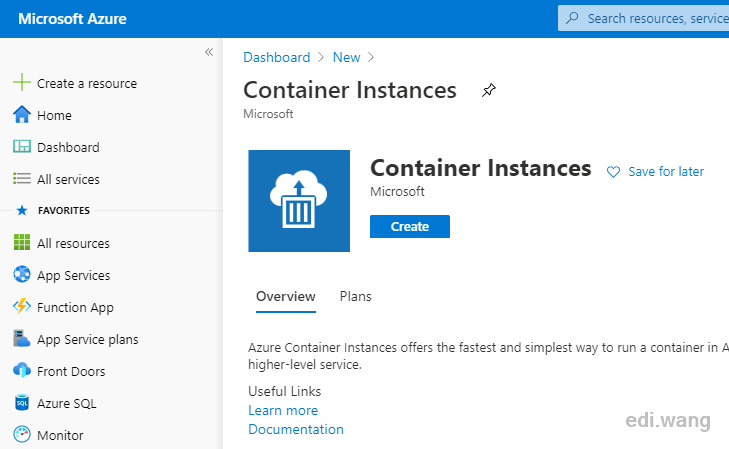
Task: Click the App Service plans icon
Action: [22, 339]
